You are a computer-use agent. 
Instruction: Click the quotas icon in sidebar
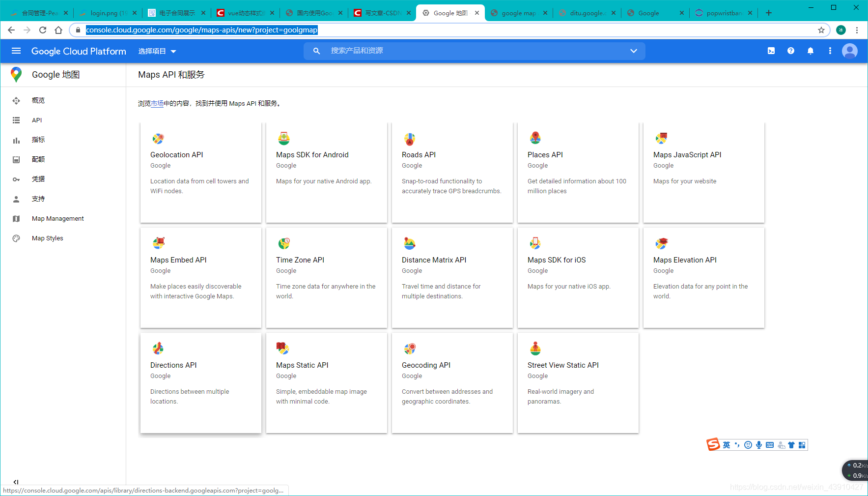16,159
